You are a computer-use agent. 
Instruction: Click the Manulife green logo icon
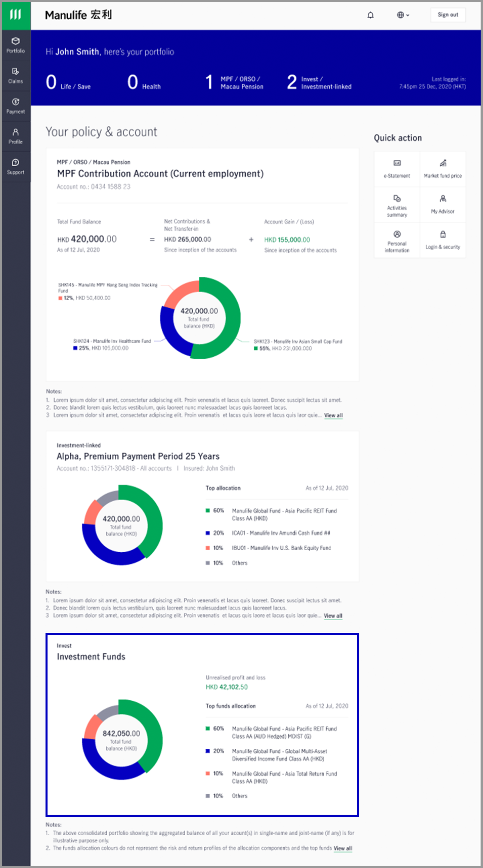pyautogui.click(x=16, y=15)
